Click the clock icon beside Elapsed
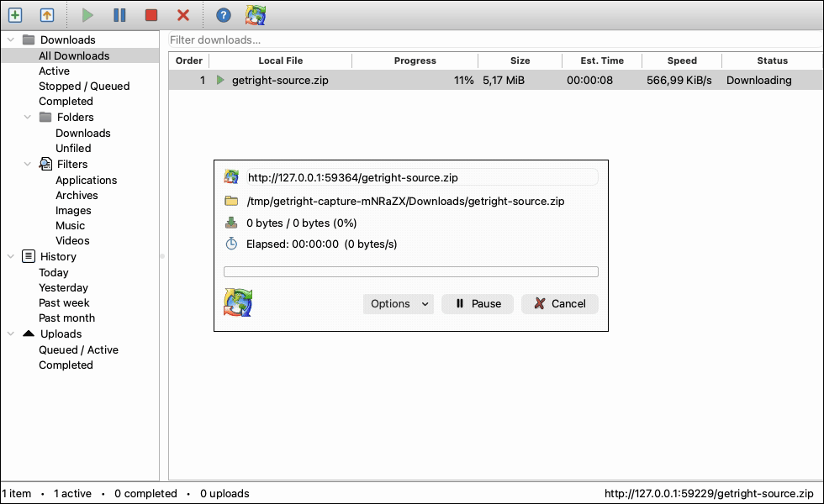 231,244
